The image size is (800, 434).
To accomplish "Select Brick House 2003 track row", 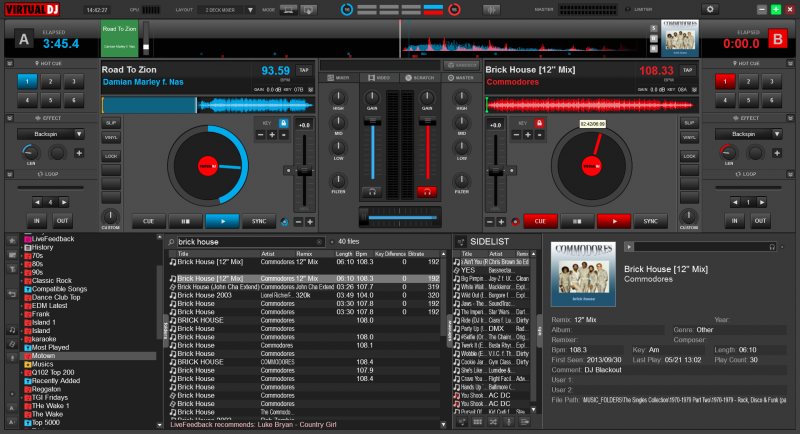I will point(304,295).
